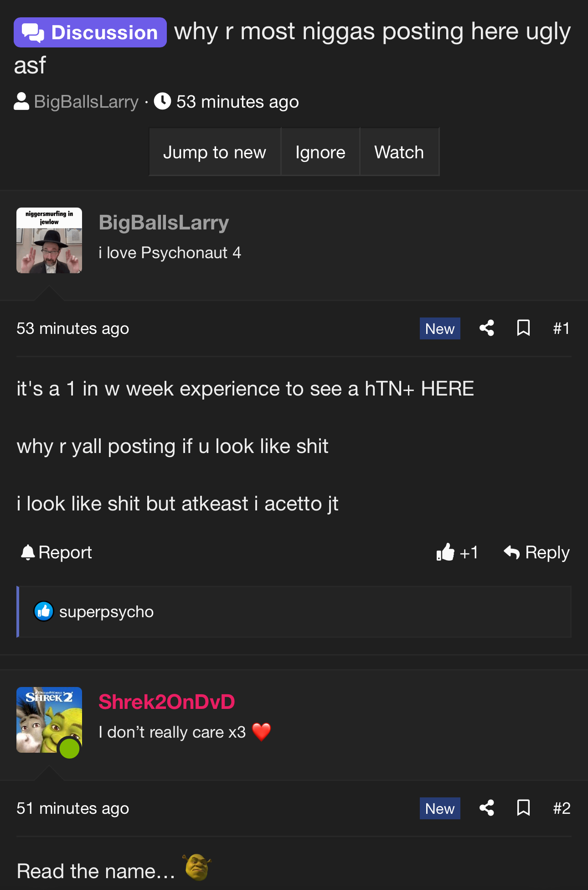
Task: Open the Discussion prefix tag
Action: point(90,32)
